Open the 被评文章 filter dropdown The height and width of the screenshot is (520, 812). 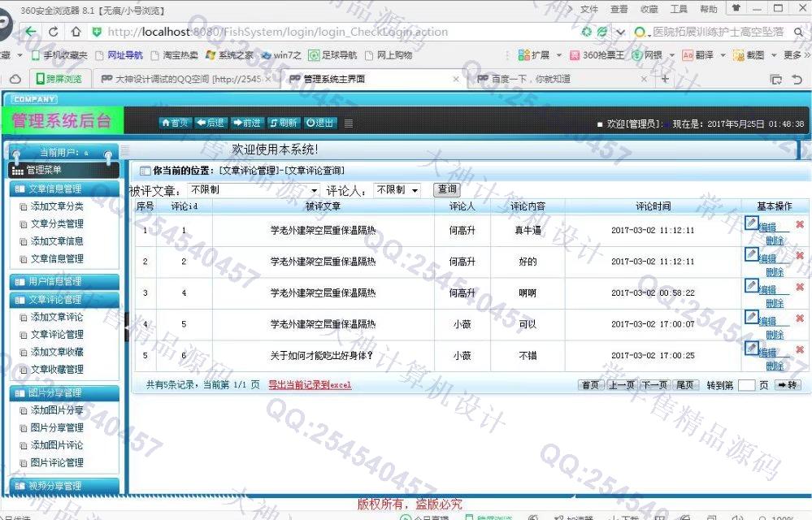pyautogui.click(x=254, y=190)
